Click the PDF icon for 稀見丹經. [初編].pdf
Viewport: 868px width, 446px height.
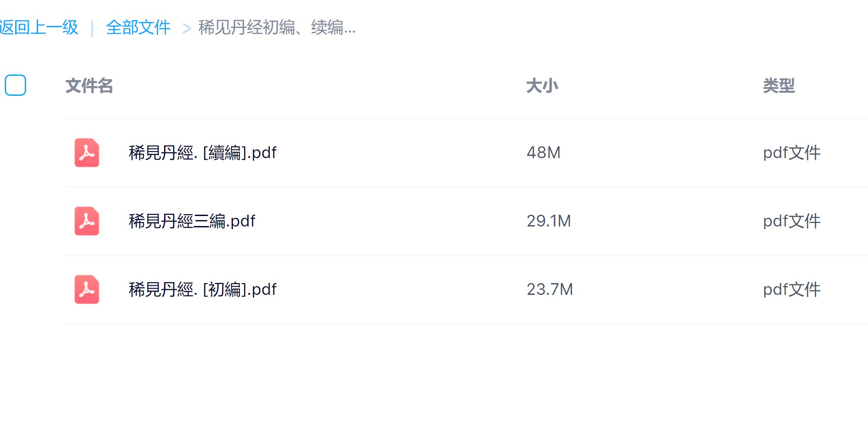point(87,289)
